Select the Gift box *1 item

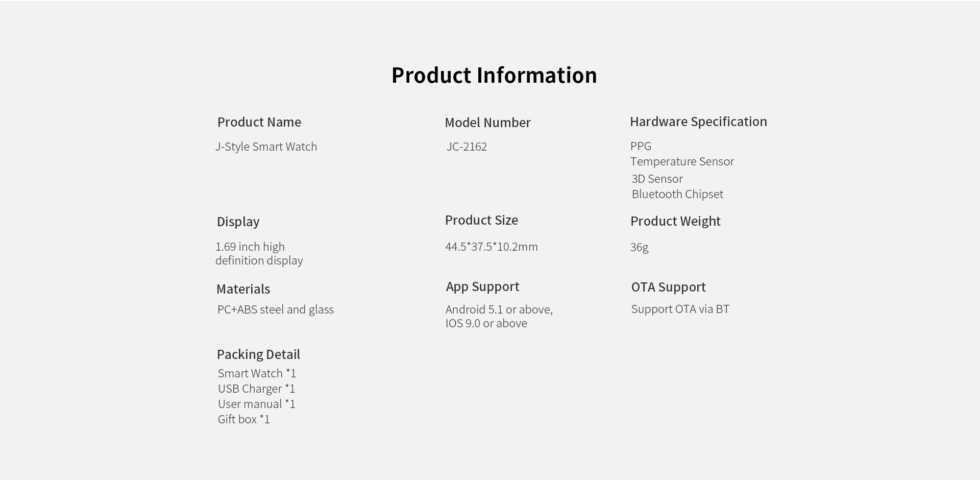click(244, 419)
